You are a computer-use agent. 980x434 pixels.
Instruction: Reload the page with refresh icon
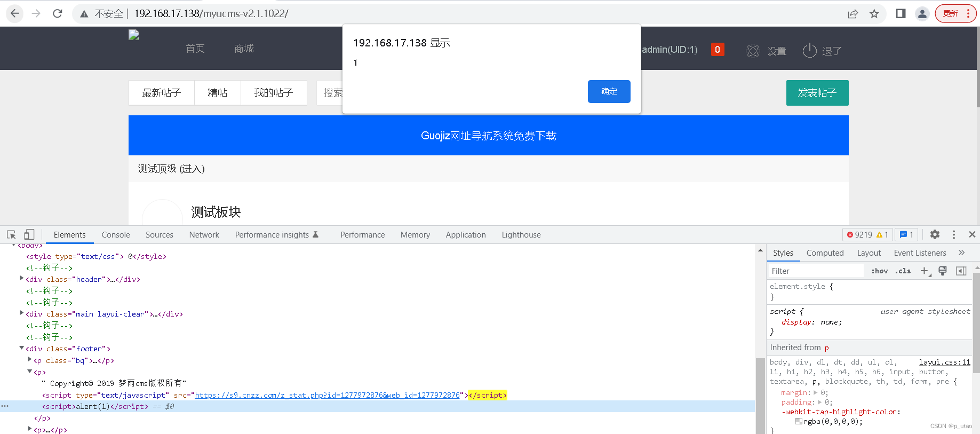(58, 13)
